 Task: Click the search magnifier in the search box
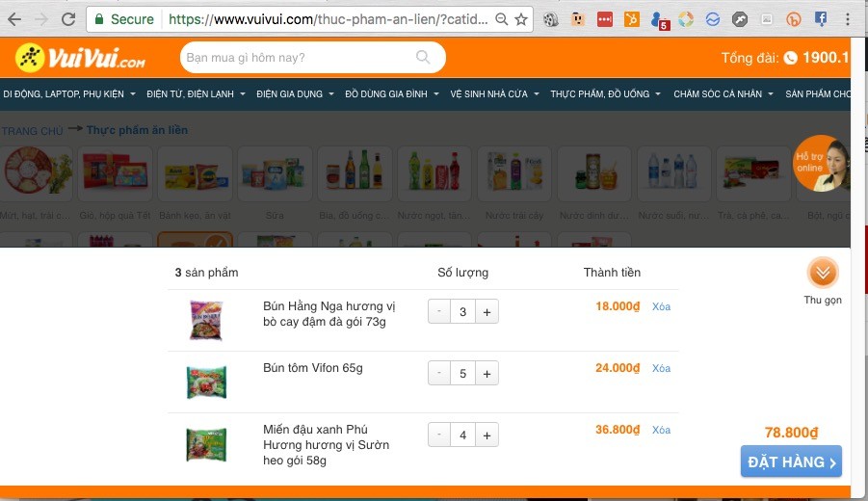point(423,57)
